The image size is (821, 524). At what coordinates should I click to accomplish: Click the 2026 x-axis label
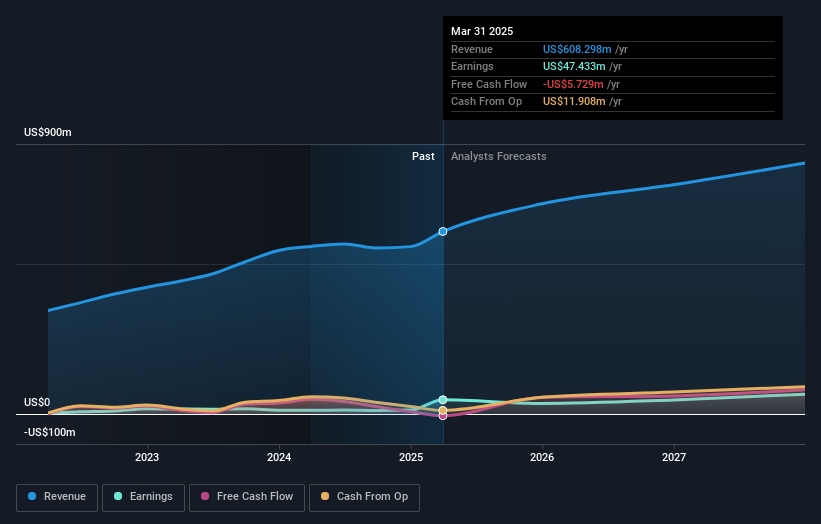coord(542,457)
